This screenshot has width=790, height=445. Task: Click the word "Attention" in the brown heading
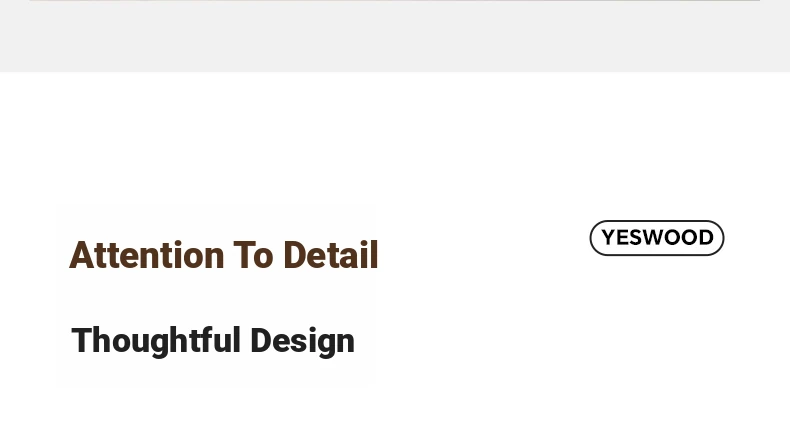[147, 255]
